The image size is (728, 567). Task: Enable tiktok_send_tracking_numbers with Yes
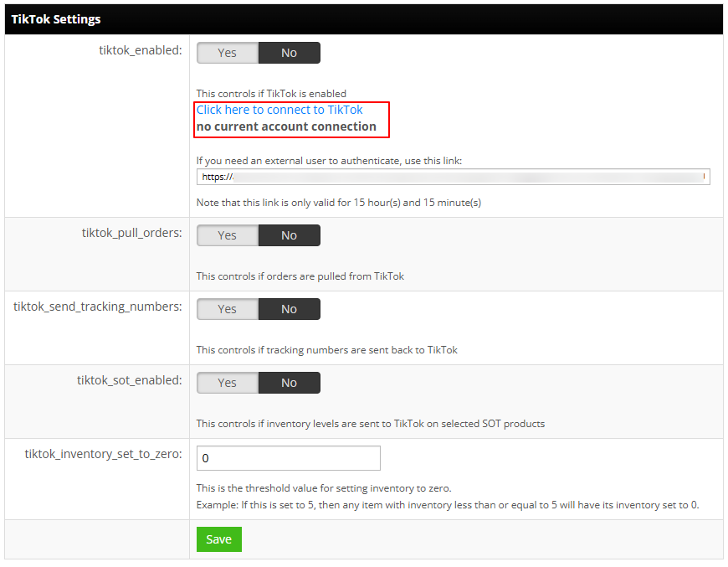[x=228, y=309]
